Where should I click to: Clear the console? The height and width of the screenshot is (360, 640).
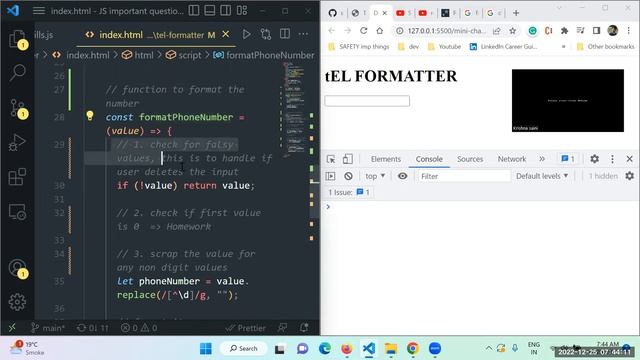pyautogui.click(x=348, y=176)
